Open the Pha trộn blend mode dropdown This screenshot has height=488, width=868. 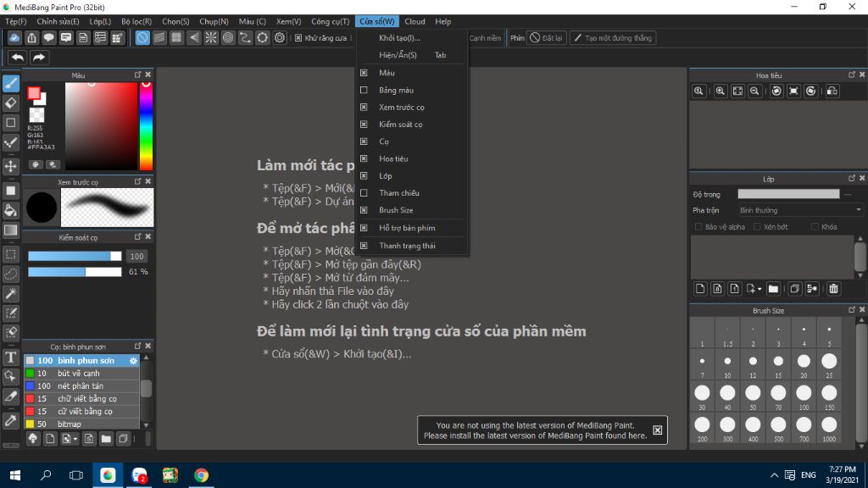pos(800,210)
